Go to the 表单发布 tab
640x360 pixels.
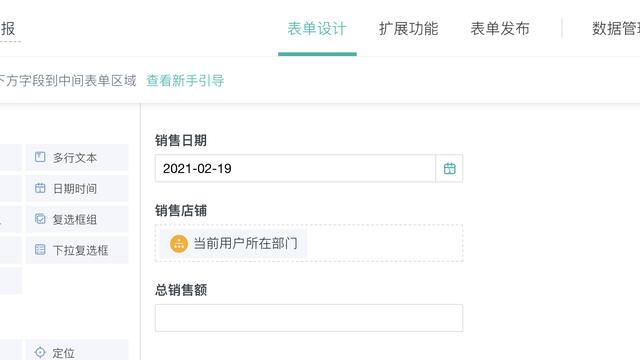tap(500, 29)
